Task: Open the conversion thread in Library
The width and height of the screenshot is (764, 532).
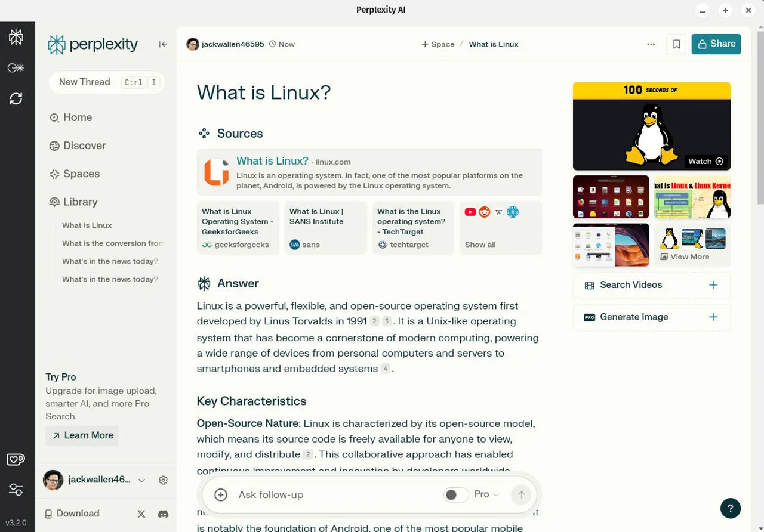Action: [112, 243]
